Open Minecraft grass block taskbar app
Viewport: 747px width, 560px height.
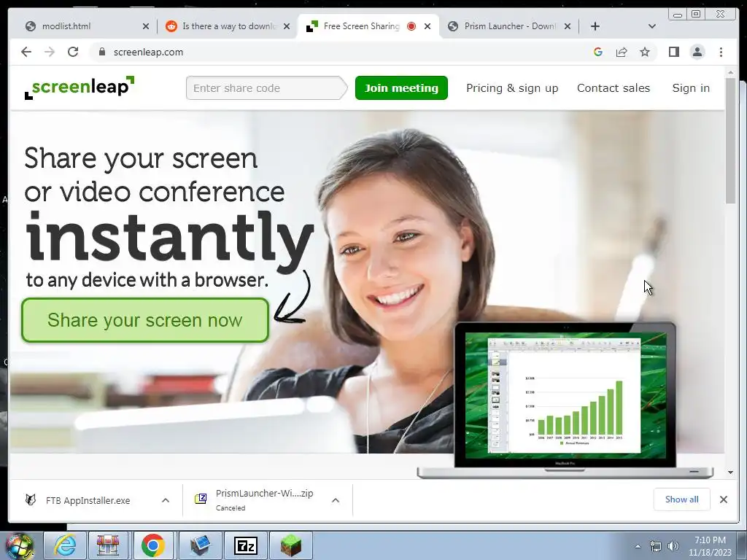[290, 545]
